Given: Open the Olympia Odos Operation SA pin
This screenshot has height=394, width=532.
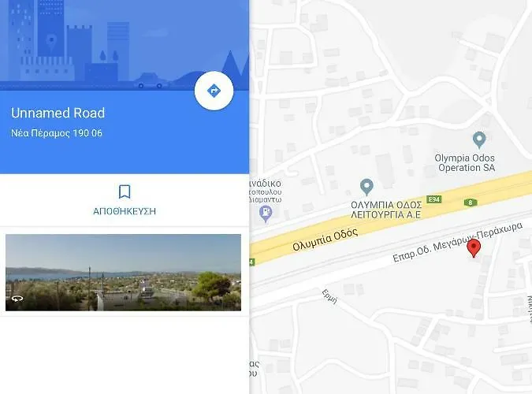Looking at the screenshot, I should [x=479, y=139].
